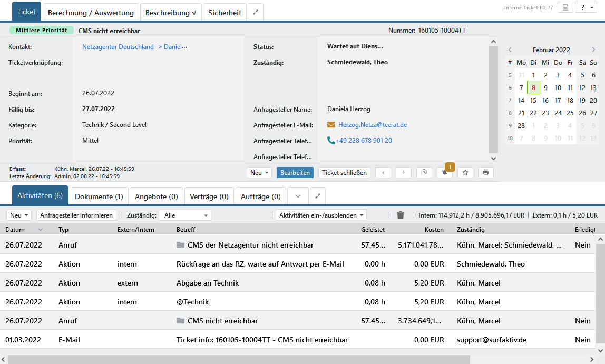This screenshot has height=364, width=605.
Task: Open the reminder bell notifications
Action: [x=444, y=173]
